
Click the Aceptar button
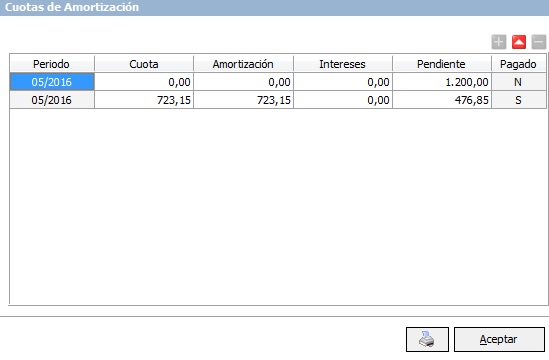499,339
